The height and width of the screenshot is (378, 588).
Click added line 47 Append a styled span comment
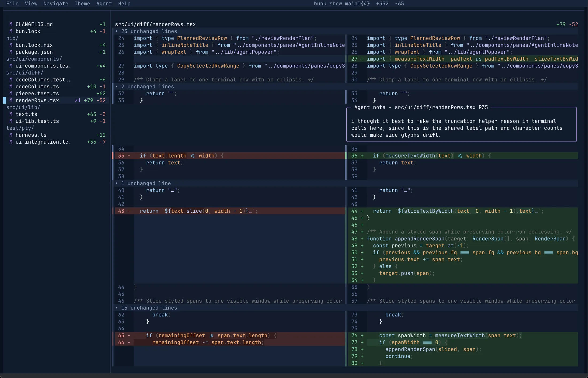463,232
